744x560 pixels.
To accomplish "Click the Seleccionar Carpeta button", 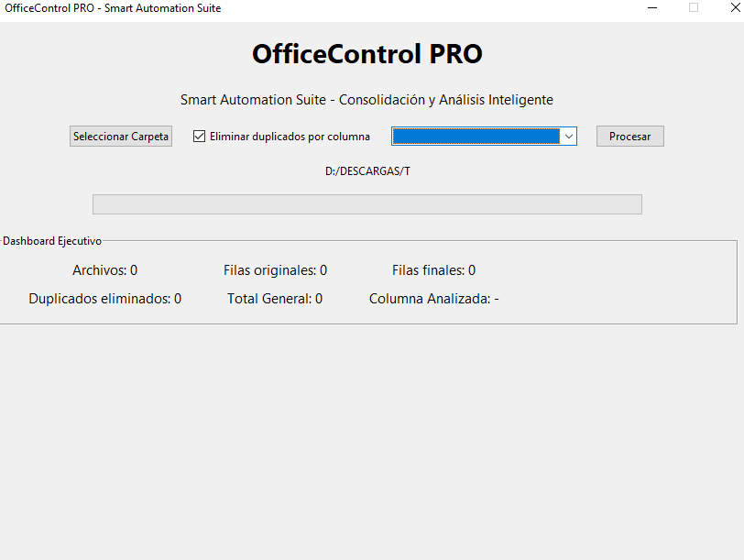I will click(120, 137).
